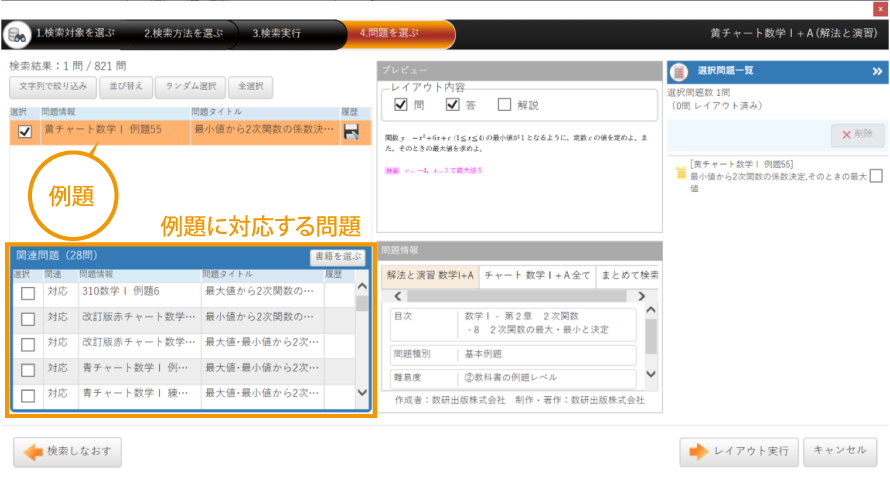Check the box beside selected problem in 選択問題一覧
Screen dimensions: 890x487
tap(876, 176)
